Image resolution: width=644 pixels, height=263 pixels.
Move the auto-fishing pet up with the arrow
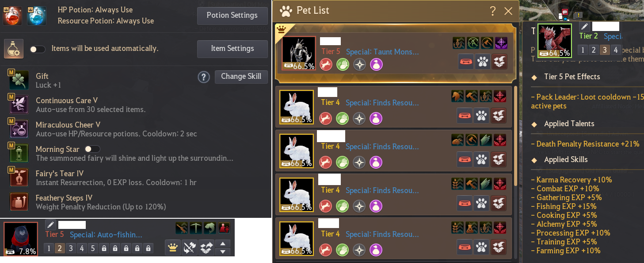click(x=222, y=244)
